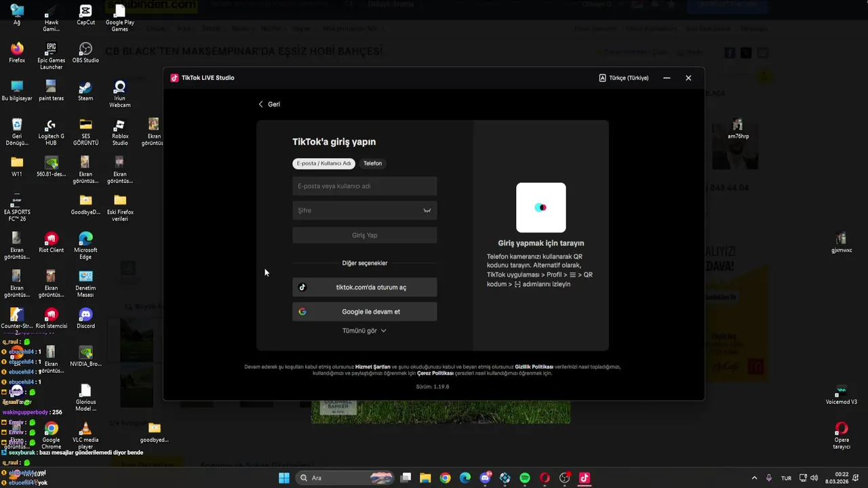Select the Bu bilgisayar desktop icon
This screenshot has height=488, width=868.
tap(17, 91)
